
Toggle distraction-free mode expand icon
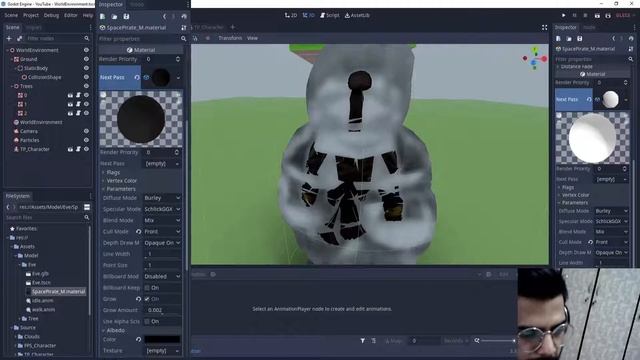544,27
